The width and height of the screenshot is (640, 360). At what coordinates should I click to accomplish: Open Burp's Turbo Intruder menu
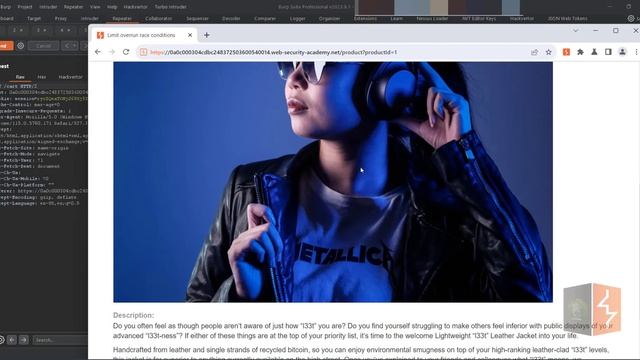[171, 7]
